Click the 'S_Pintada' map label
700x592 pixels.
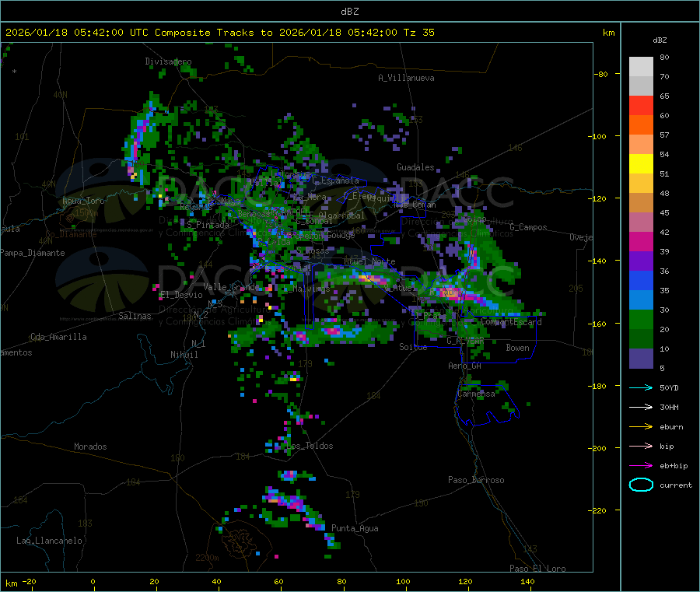(208, 225)
